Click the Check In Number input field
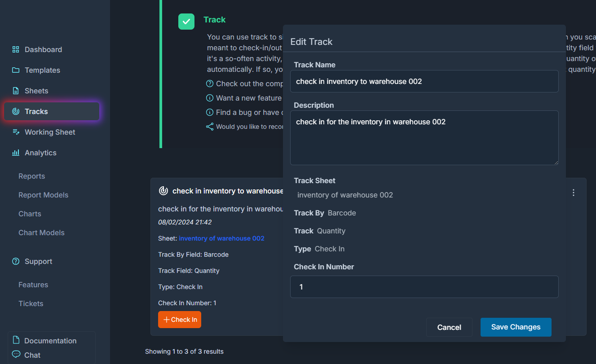596x364 pixels. click(424, 287)
